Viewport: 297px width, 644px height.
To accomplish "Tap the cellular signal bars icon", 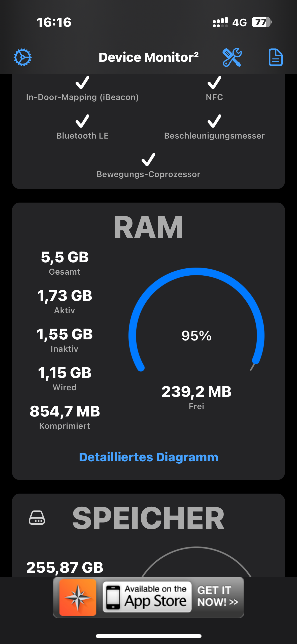I will pyautogui.click(x=220, y=22).
